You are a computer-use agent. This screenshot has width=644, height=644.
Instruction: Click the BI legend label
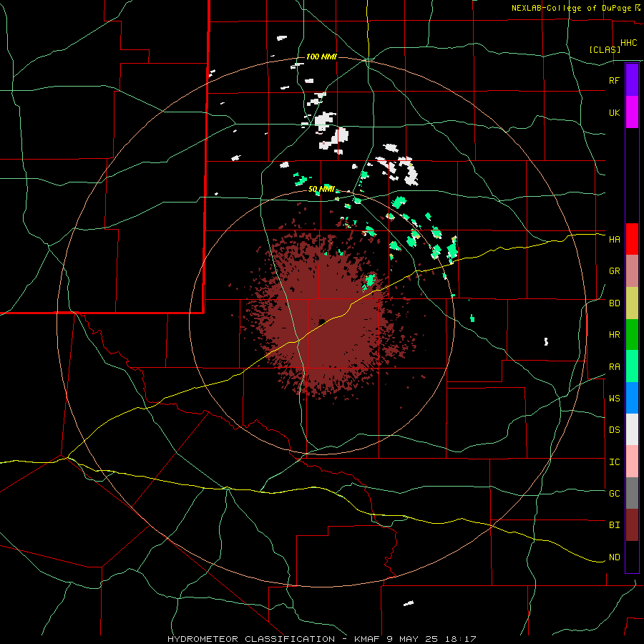point(614,525)
